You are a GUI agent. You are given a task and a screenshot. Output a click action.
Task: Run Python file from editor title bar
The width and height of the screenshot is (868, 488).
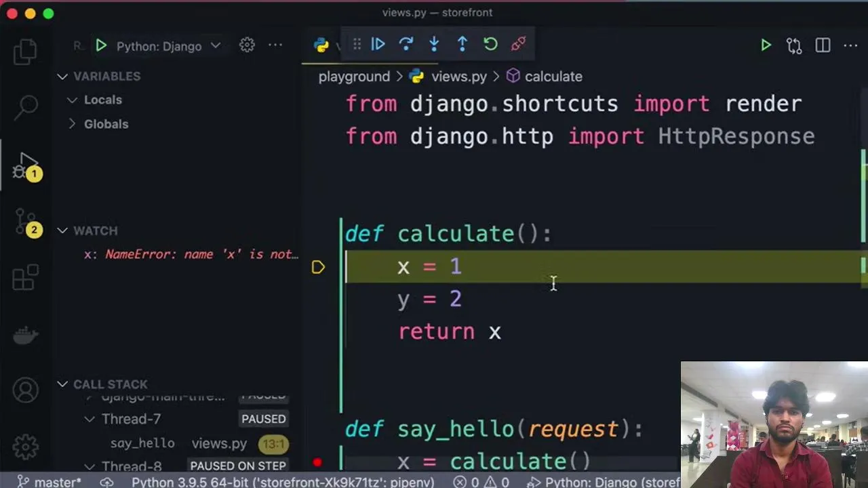(x=766, y=45)
